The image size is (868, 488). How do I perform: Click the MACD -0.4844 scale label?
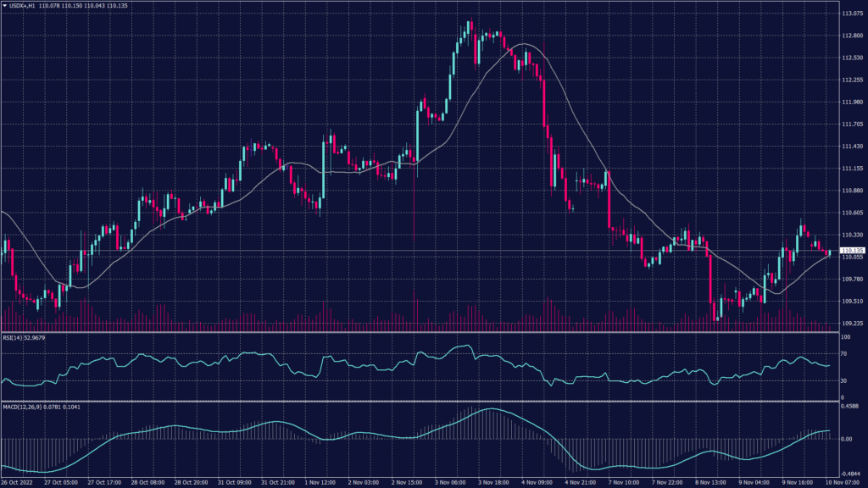(x=850, y=474)
